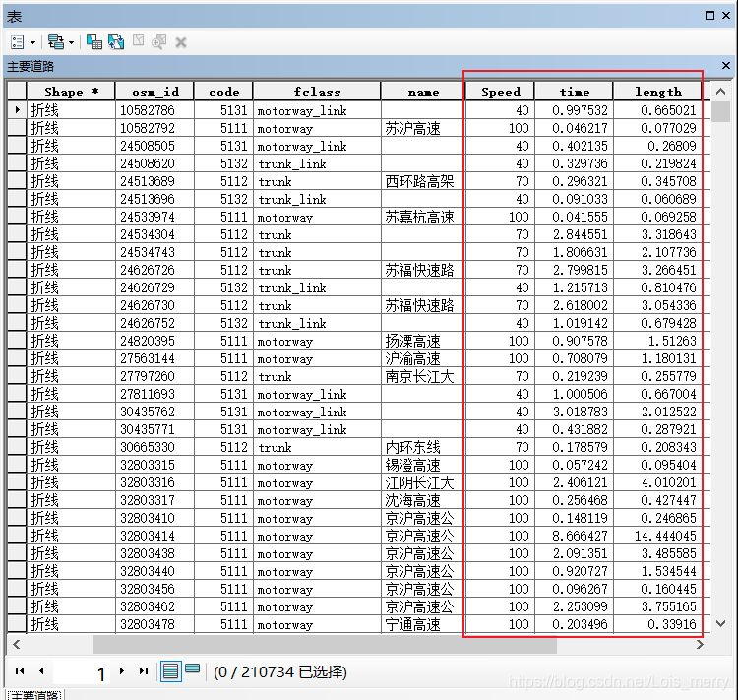
Task: Click the time value 3.018783
Action: point(574,412)
